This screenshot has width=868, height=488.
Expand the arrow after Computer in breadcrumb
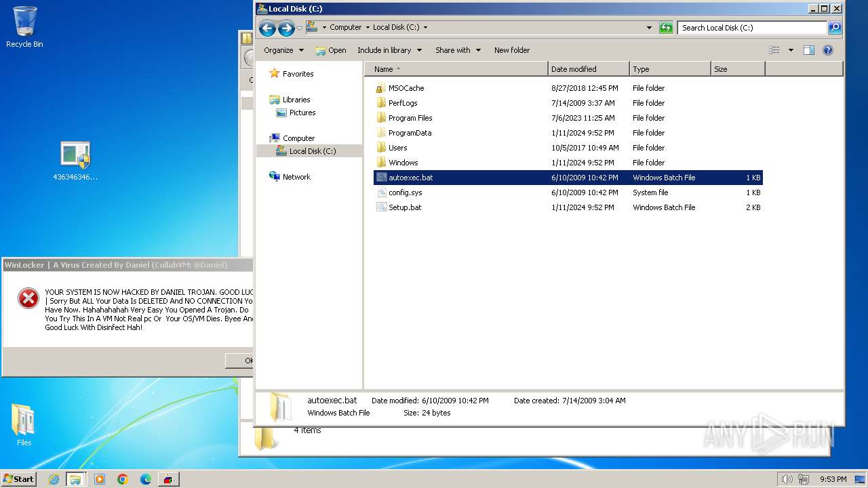click(x=368, y=28)
